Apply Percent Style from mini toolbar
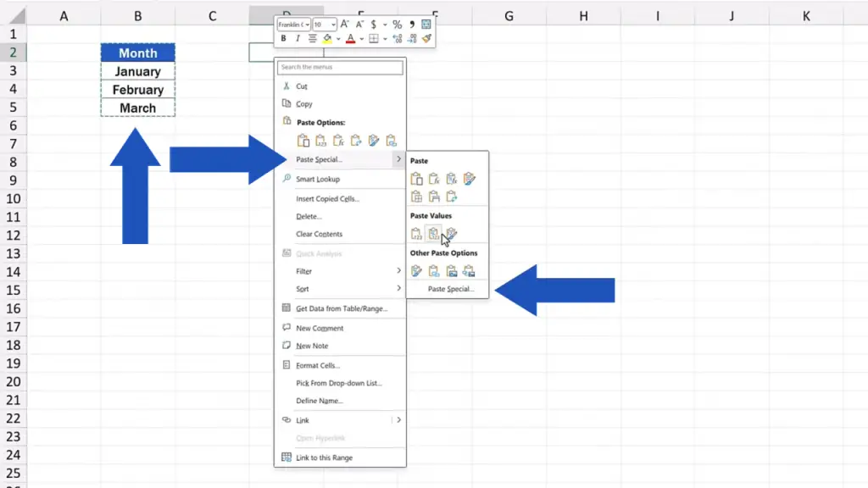The height and width of the screenshot is (488, 868). 397,25
